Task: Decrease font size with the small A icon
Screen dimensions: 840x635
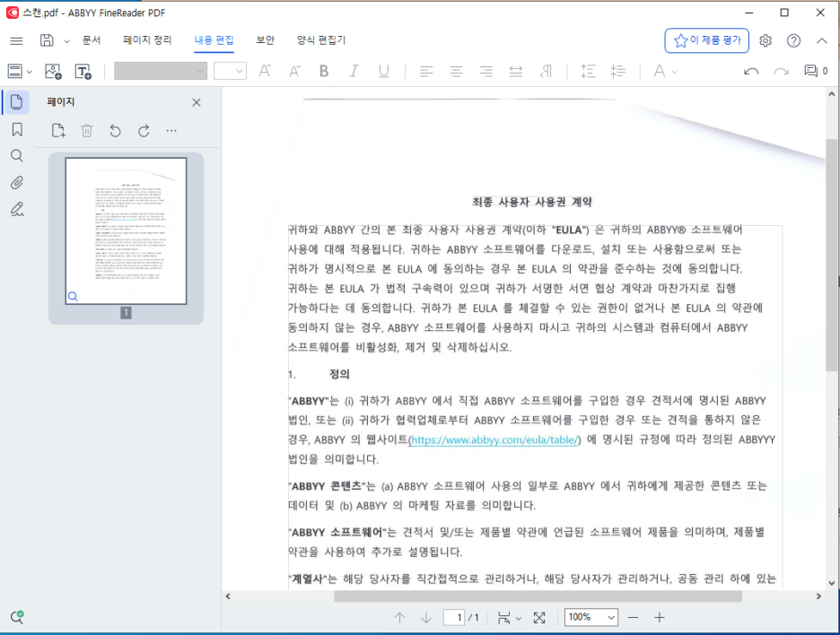Action: point(294,71)
